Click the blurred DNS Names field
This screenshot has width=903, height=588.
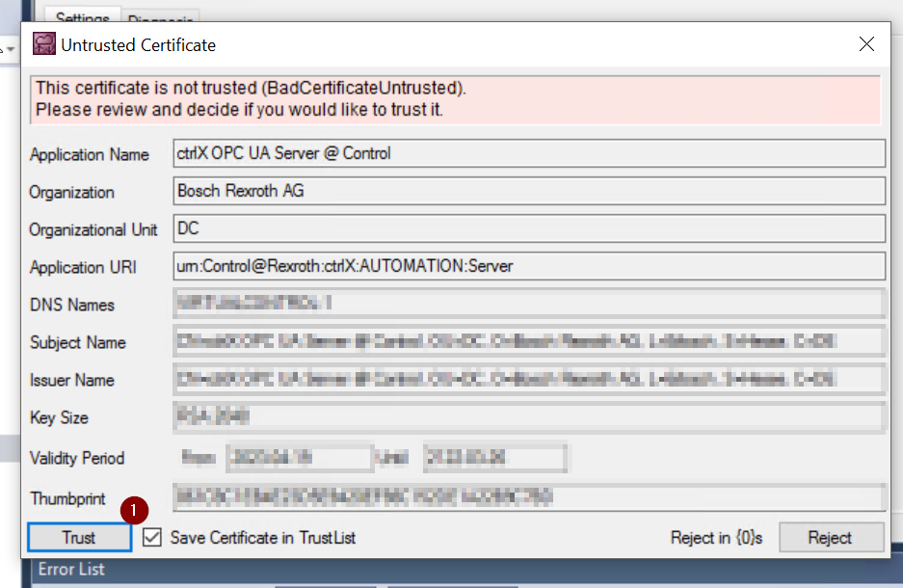point(529,304)
